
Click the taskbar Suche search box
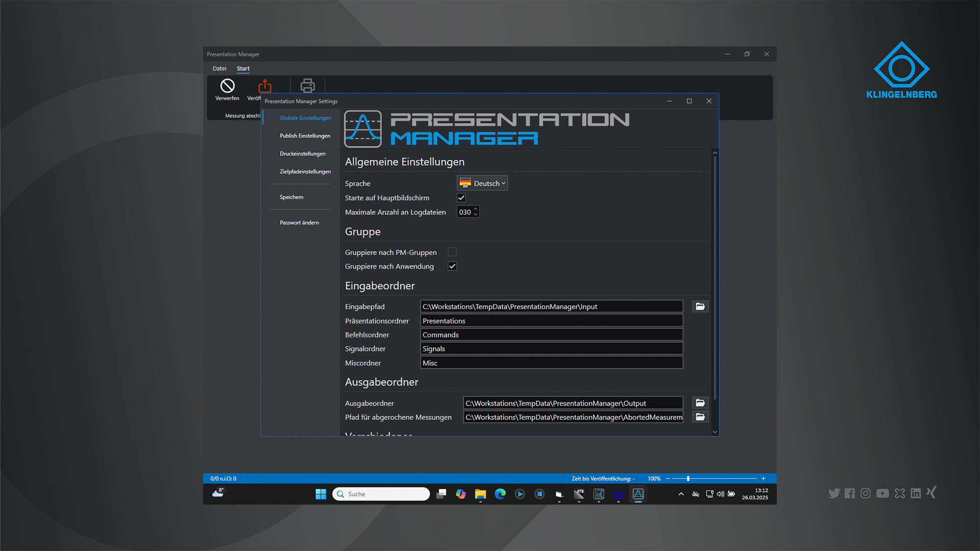point(381,494)
